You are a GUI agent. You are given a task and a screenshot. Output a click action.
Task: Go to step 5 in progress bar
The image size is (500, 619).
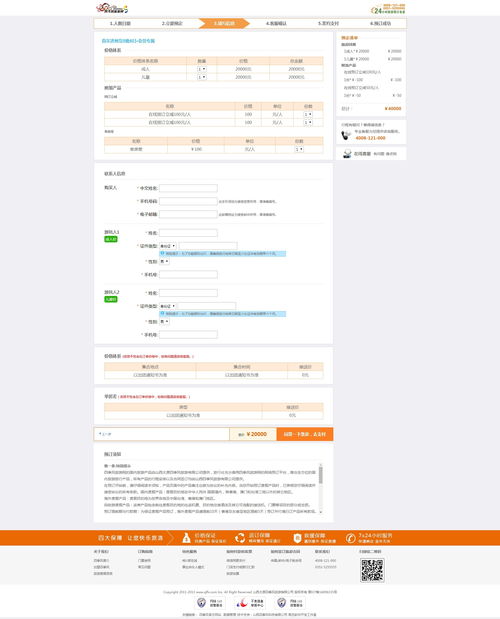point(328,23)
